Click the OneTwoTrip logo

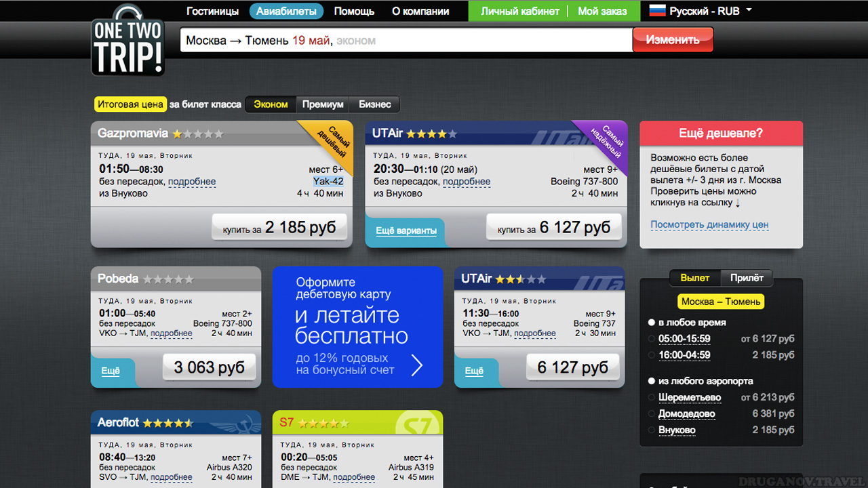127,41
